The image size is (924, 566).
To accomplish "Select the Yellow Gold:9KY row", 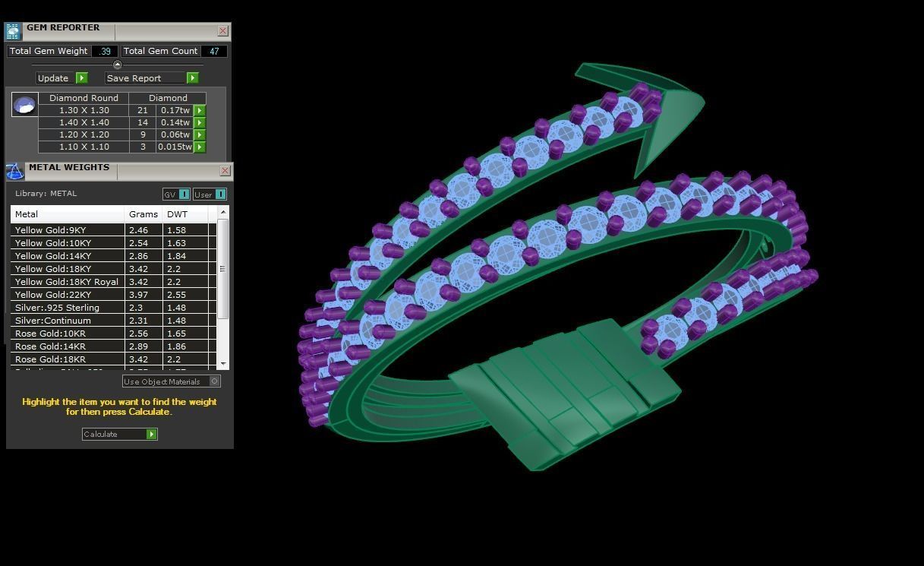I will coord(114,230).
